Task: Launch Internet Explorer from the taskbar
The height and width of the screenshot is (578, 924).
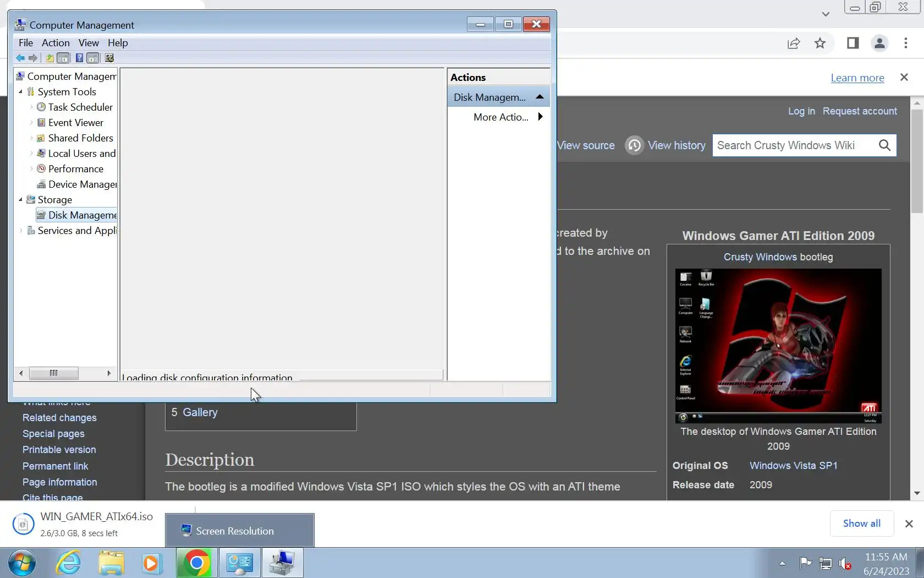Action: click(x=68, y=563)
